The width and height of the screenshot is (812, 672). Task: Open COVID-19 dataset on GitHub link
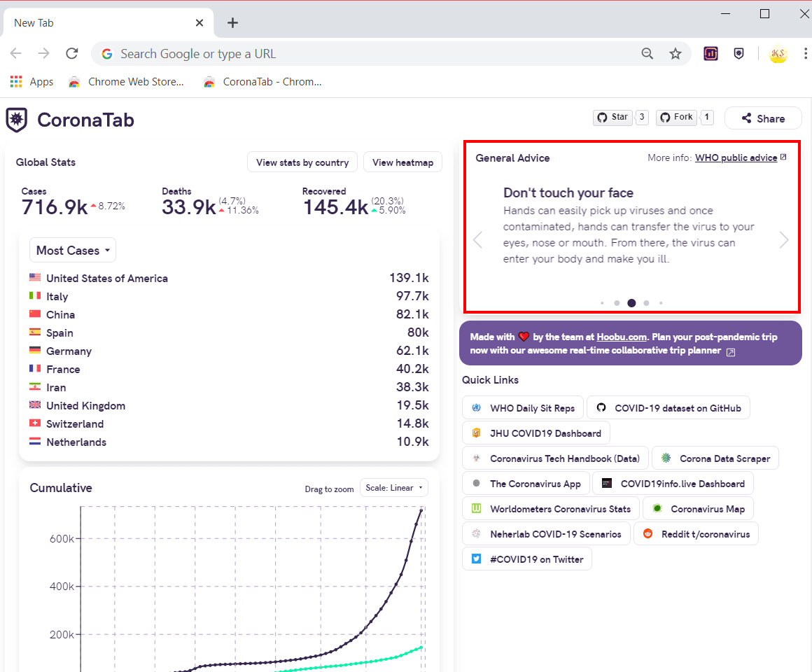[x=668, y=408]
